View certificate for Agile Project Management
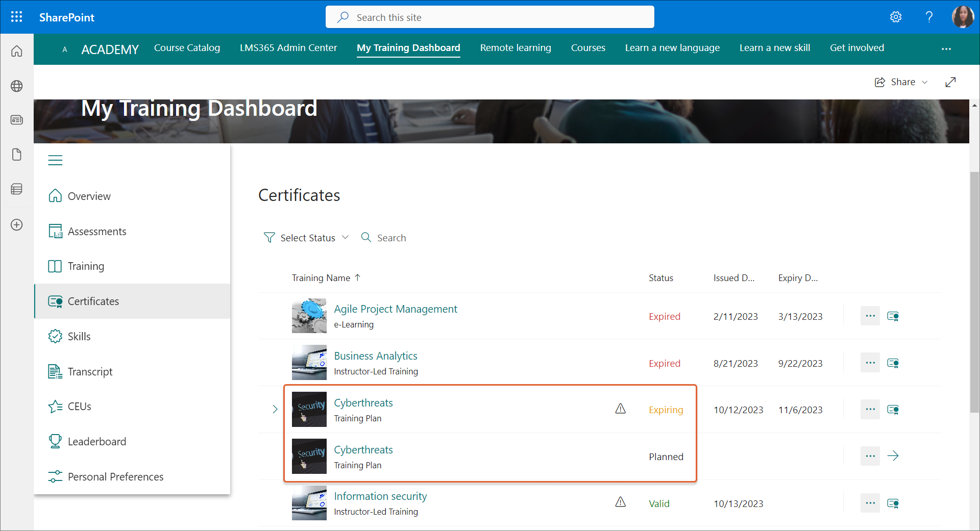The image size is (980, 531). 893,316
